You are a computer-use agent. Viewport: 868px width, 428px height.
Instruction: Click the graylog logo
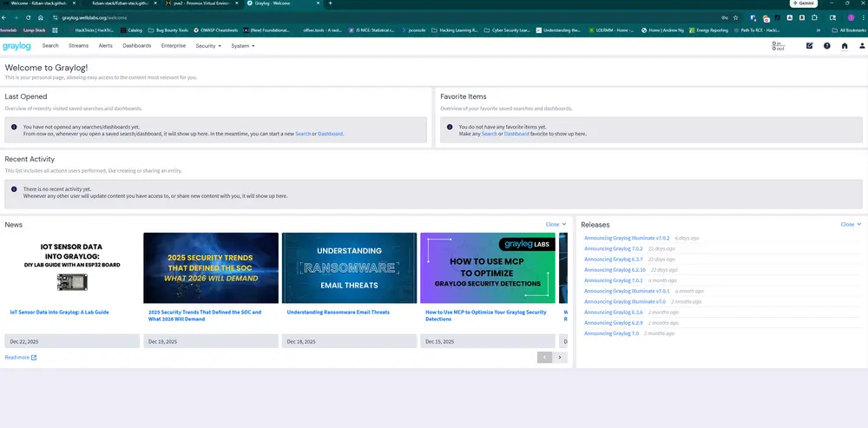pos(16,46)
